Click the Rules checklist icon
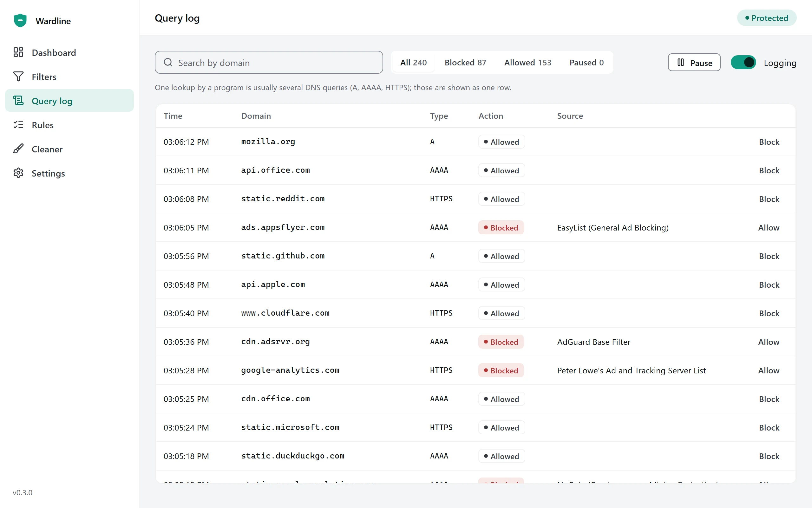This screenshot has height=508, width=812. (x=18, y=125)
